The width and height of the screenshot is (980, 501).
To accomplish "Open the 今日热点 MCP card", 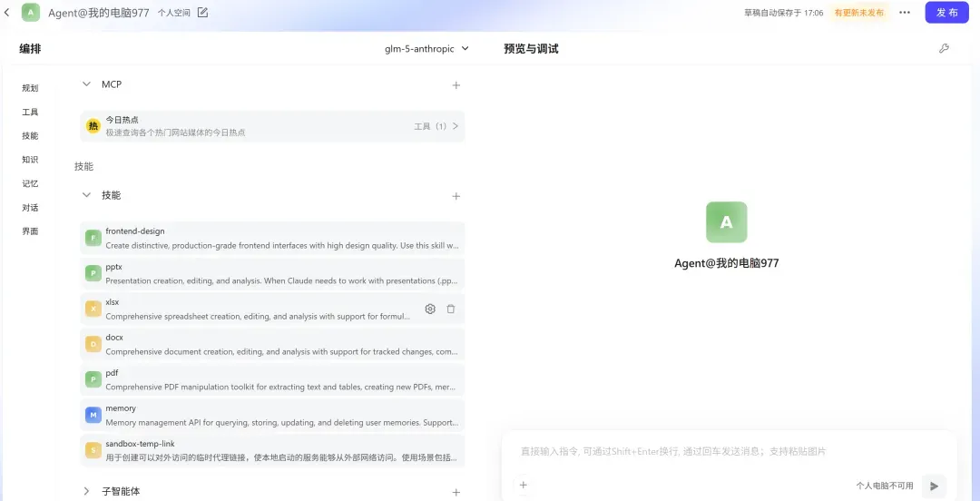I will coord(272,126).
